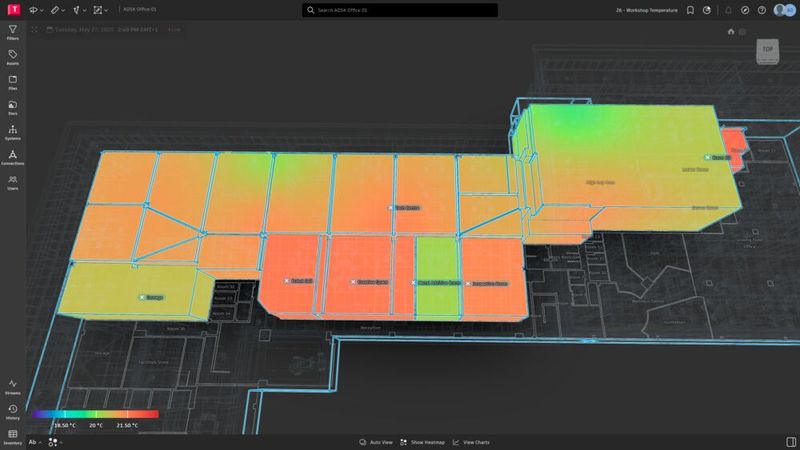
Task: Click the ADSK Office 01 facility name
Action: 140,9
